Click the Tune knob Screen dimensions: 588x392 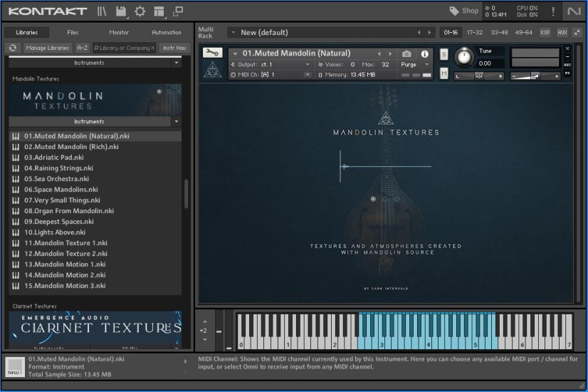464,57
